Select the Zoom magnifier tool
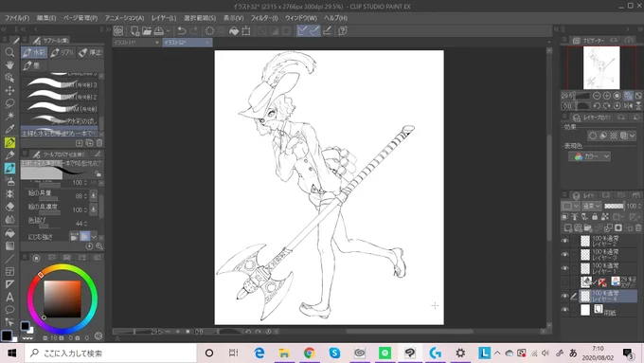Image resolution: width=644 pixels, height=363 pixels. (9, 52)
